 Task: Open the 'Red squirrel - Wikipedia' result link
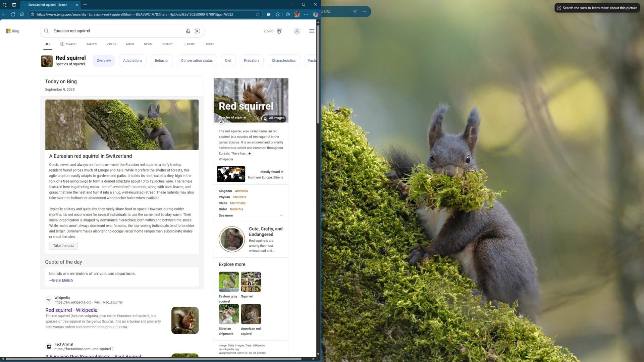pos(71,310)
